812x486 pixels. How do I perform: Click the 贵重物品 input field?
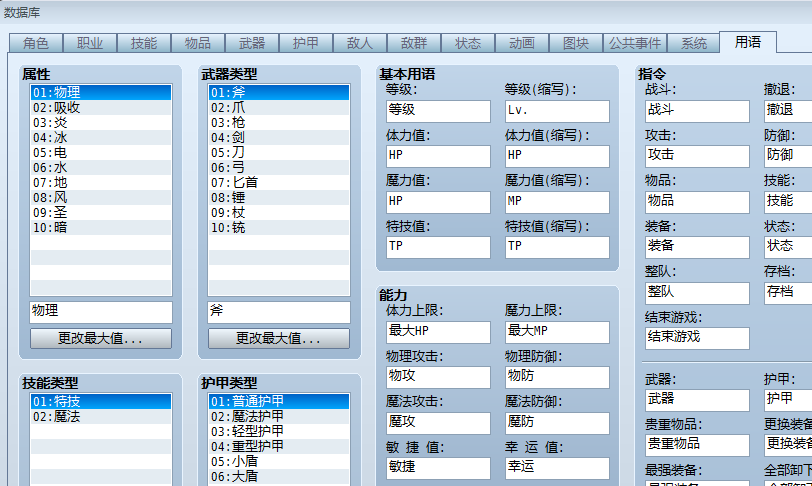(x=697, y=445)
